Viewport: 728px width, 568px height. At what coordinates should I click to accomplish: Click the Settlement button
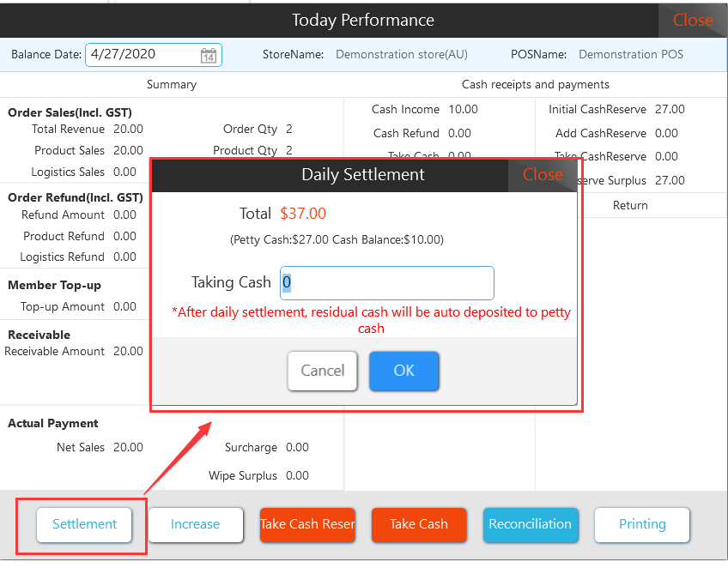[84, 524]
